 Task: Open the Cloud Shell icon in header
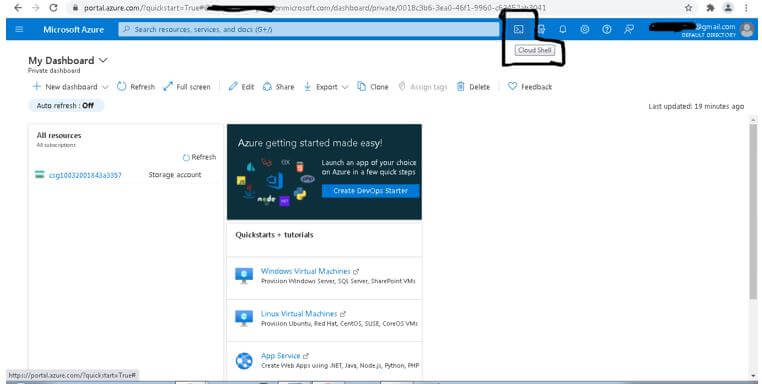519,29
